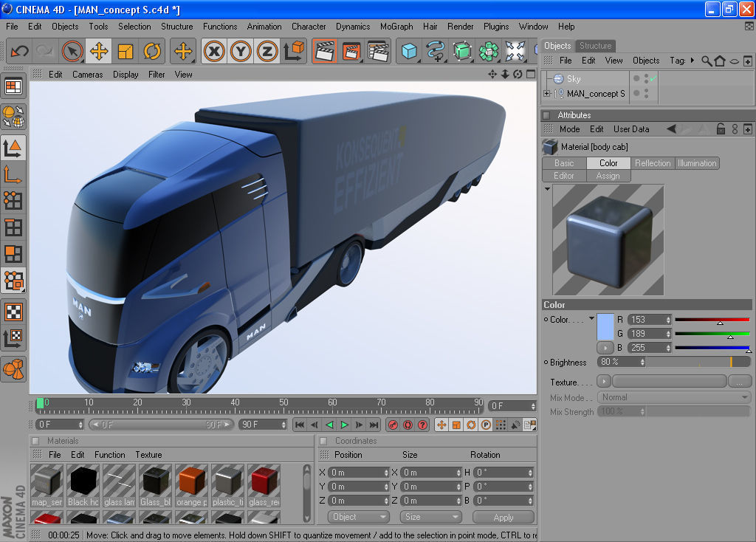Viewport: 756px width, 542px height.
Task: Toggle the Sky object visibility dots
Action: pyautogui.click(x=646, y=78)
